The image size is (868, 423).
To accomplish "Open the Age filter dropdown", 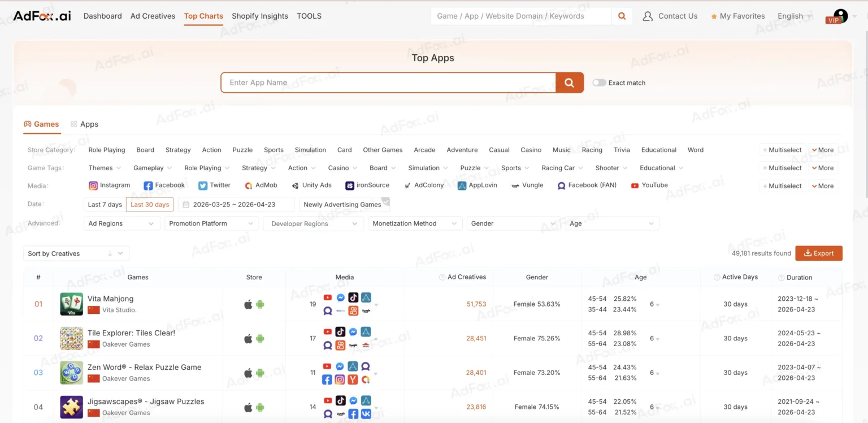I will 613,223.
